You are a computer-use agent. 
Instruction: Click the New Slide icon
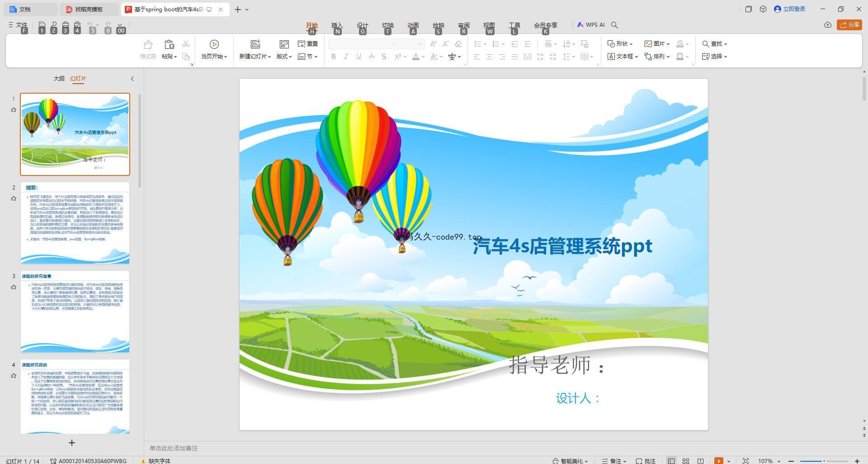click(255, 44)
